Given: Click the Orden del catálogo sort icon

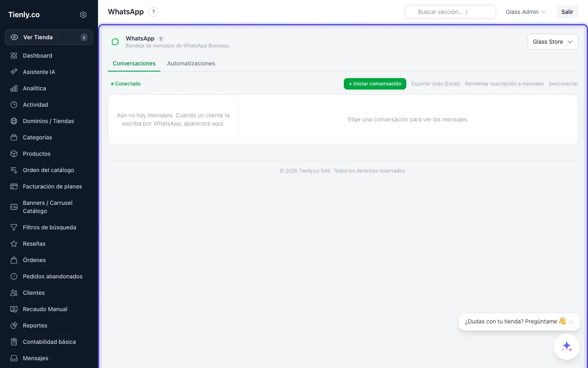Looking at the screenshot, I should [14, 170].
